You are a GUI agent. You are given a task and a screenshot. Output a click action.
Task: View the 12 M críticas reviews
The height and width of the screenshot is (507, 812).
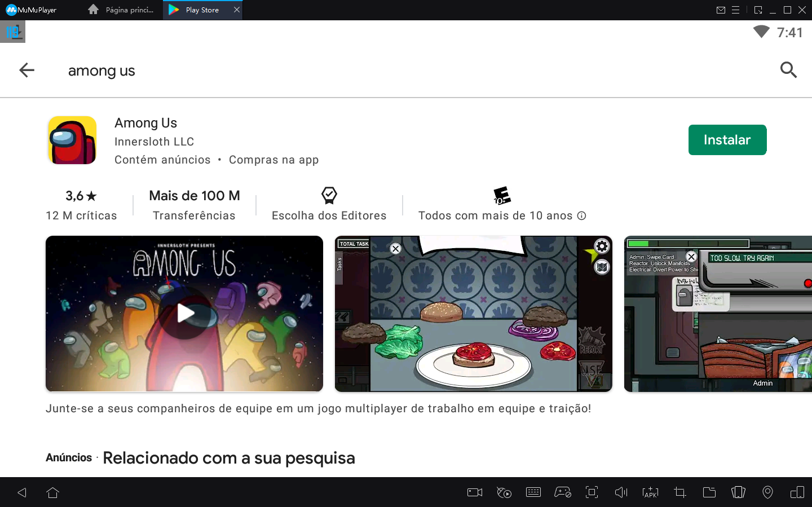[x=81, y=215]
